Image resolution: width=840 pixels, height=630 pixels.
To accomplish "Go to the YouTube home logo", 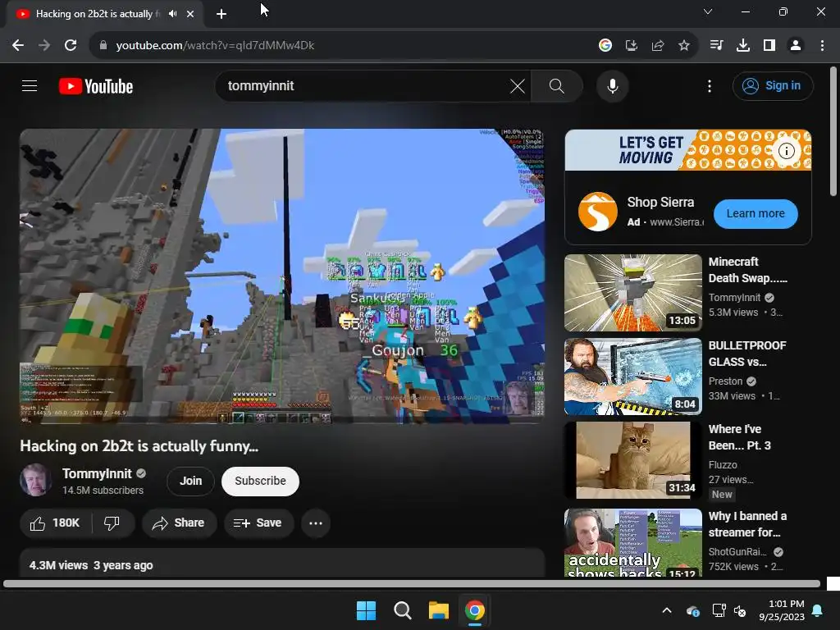I will click(96, 86).
